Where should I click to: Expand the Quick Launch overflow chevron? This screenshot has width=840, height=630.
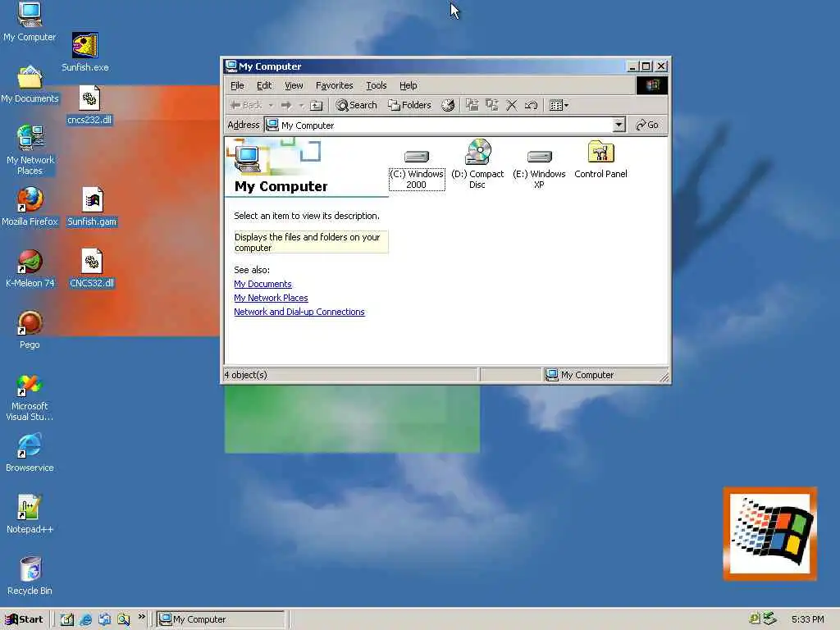pos(141,617)
